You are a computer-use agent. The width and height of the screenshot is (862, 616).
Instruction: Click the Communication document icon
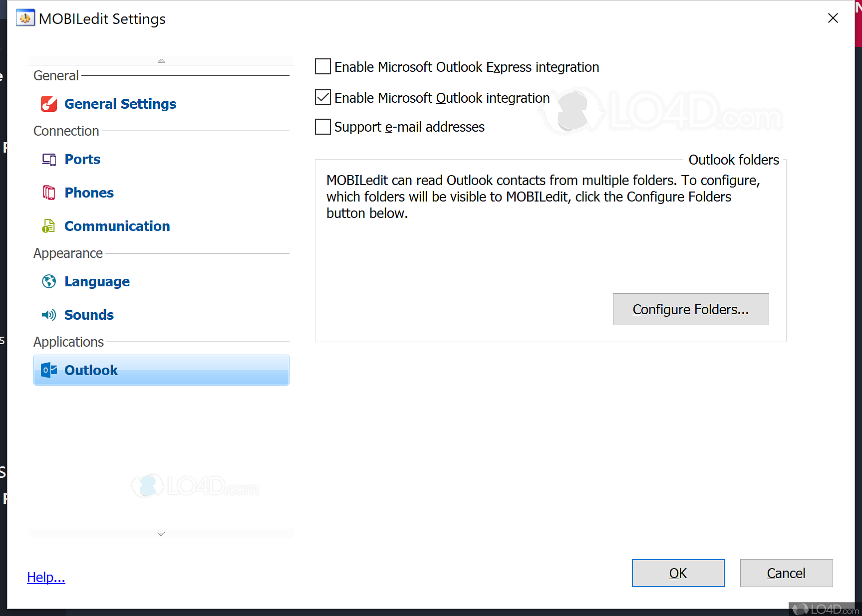click(x=48, y=226)
